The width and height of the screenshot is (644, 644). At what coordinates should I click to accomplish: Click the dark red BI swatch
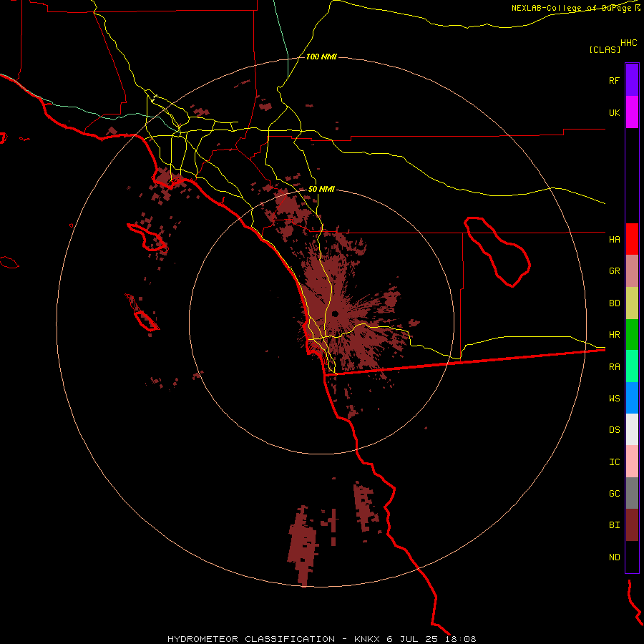click(x=632, y=525)
